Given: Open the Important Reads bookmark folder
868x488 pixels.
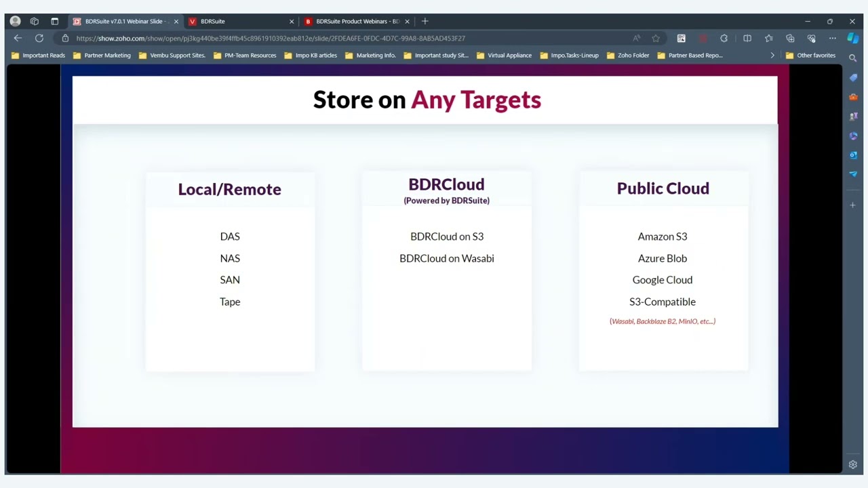Looking at the screenshot, I should click(38, 56).
